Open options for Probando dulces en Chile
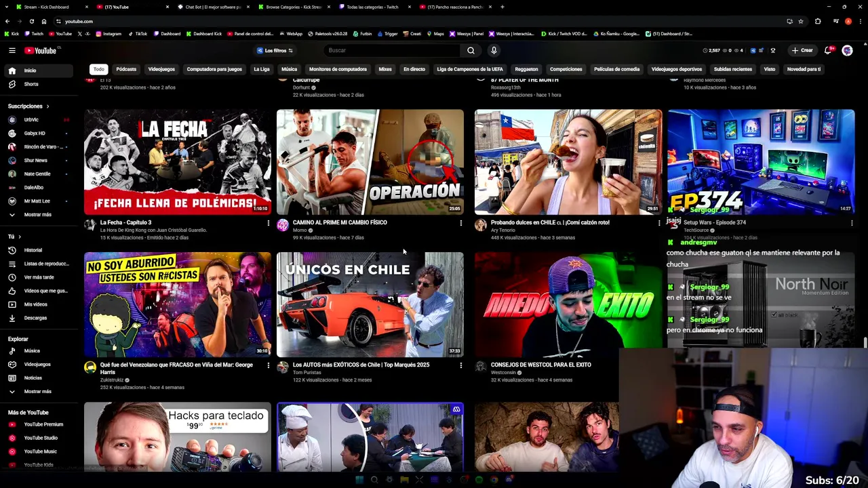This screenshot has width=868, height=488. tap(659, 223)
